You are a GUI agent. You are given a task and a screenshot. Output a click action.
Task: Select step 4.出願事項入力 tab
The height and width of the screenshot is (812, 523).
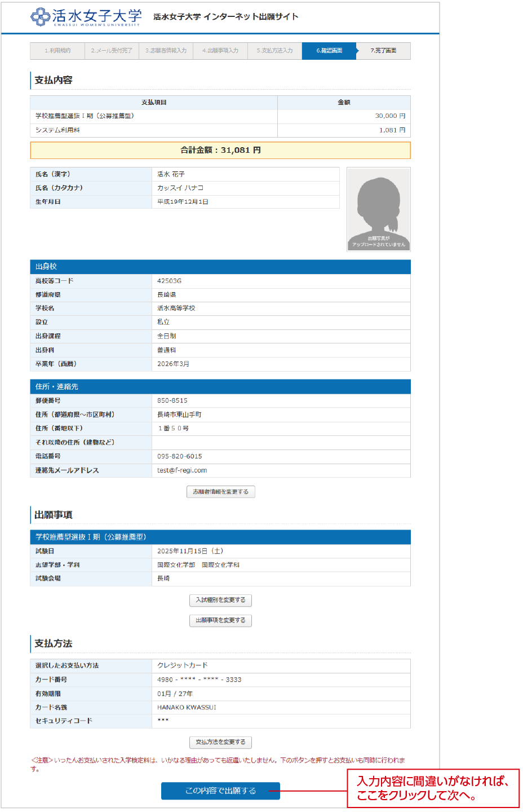tap(220, 51)
